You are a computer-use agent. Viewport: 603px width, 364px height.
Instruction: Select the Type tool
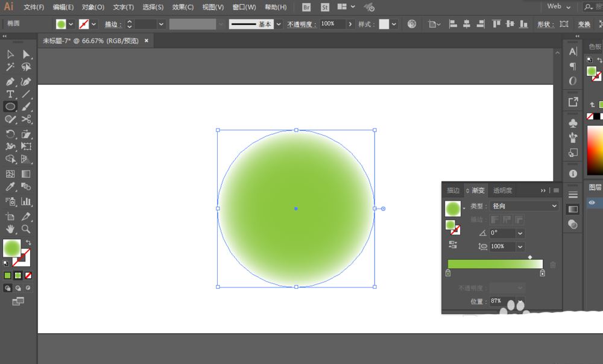click(x=10, y=94)
